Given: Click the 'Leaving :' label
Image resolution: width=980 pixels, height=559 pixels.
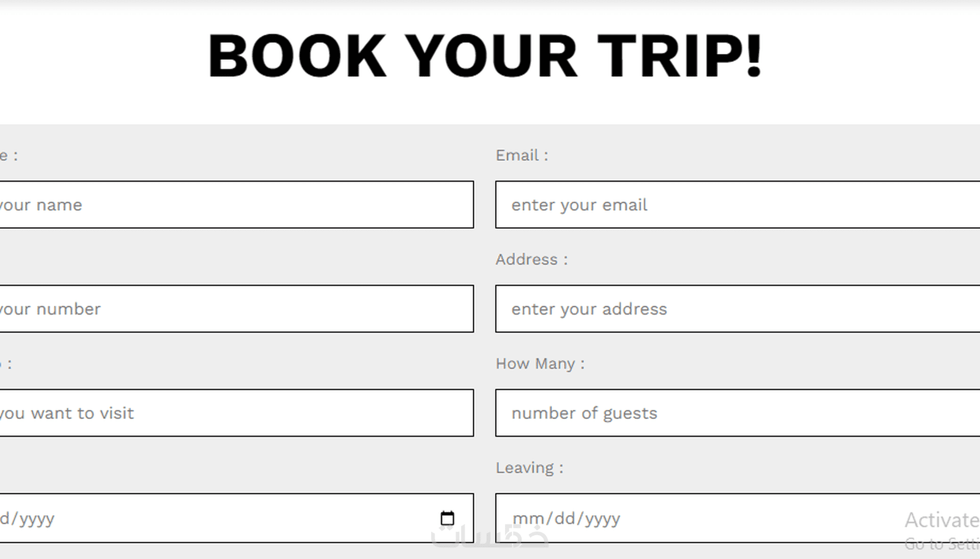Looking at the screenshot, I should (x=529, y=467).
